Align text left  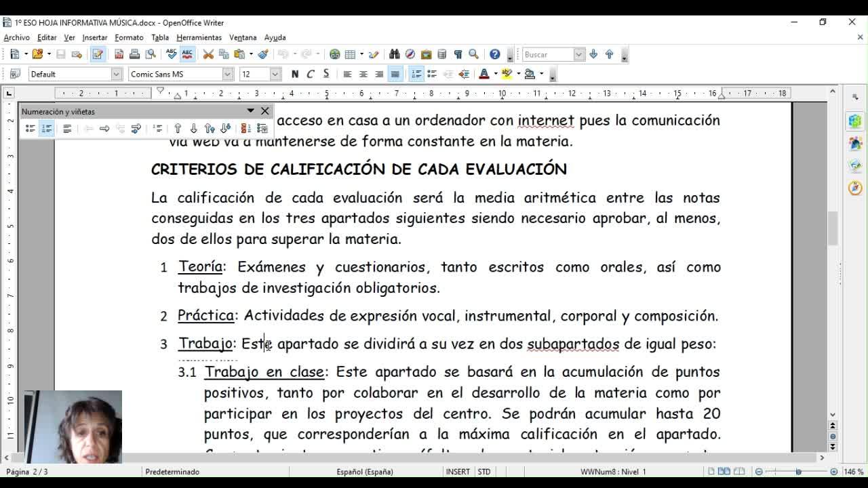(347, 74)
